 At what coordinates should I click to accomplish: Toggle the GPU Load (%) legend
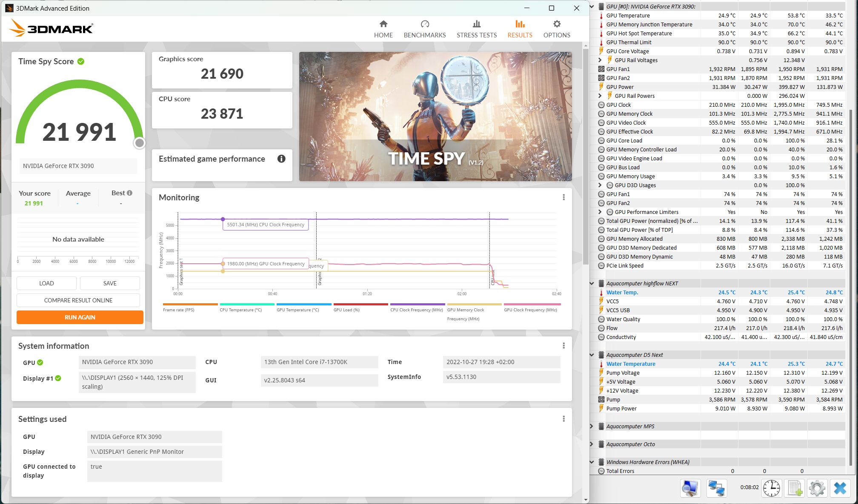tap(361, 308)
